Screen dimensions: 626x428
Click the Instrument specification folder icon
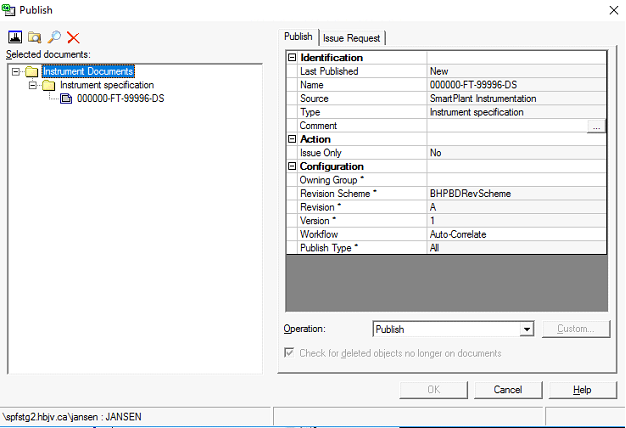(x=48, y=85)
